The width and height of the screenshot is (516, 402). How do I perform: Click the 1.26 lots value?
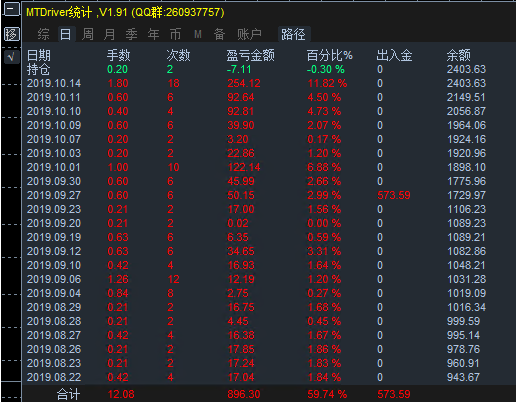pyautogui.click(x=118, y=279)
